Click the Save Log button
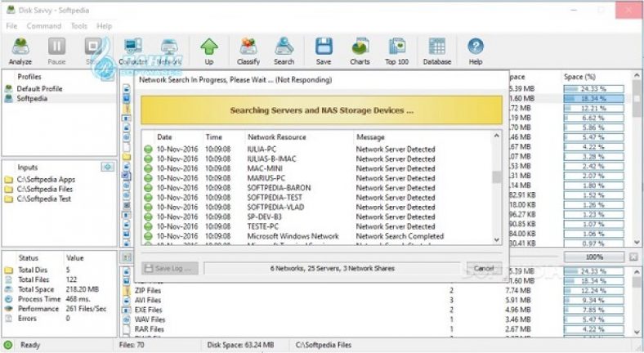The width and height of the screenshot is (644, 353). (x=170, y=269)
